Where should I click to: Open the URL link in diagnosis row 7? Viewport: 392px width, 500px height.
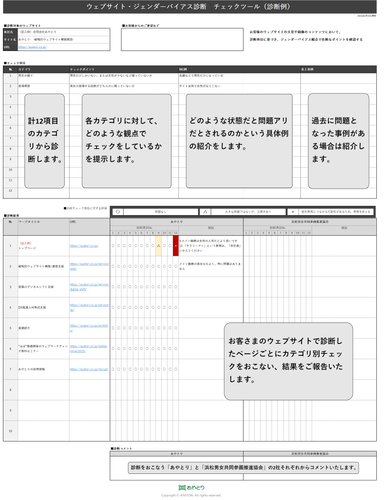click(89, 369)
